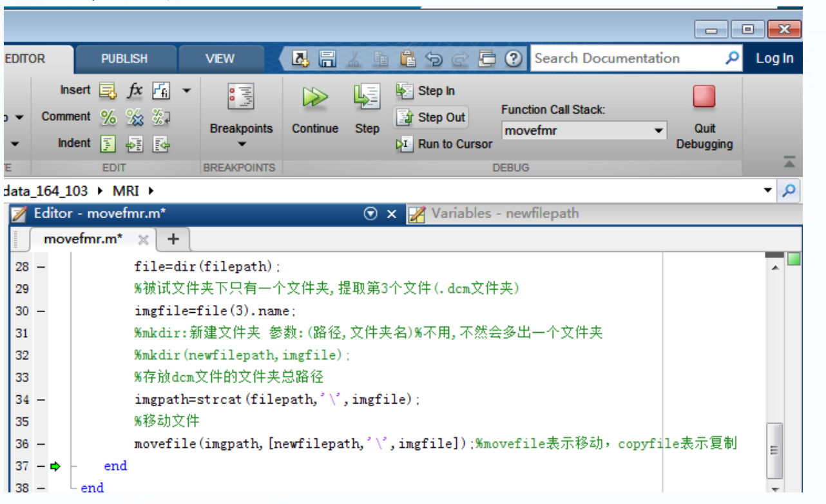Click the Wrap Comments icon
826x504 pixels.
coord(161,117)
